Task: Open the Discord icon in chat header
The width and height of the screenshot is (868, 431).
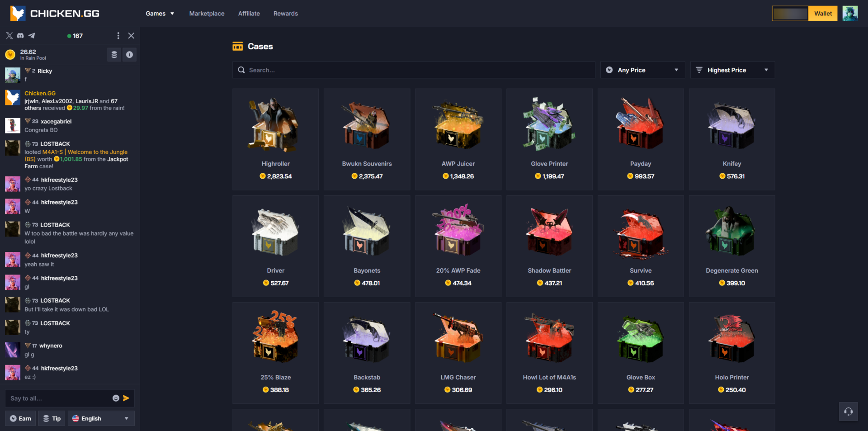Action: (20, 36)
